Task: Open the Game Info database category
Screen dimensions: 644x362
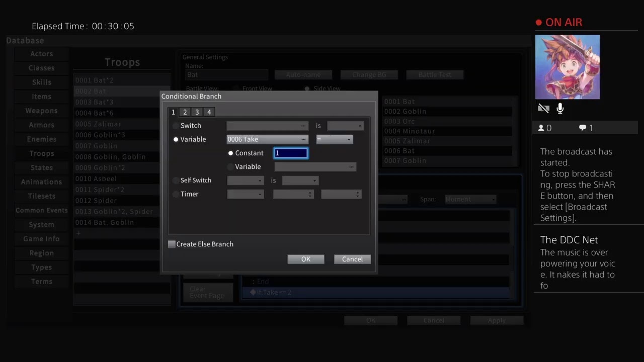Action: (x=42, y=239)
